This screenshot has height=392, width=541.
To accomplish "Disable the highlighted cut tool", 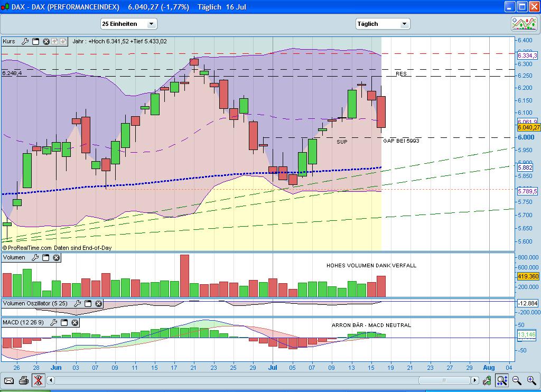I will pos(38,380).
